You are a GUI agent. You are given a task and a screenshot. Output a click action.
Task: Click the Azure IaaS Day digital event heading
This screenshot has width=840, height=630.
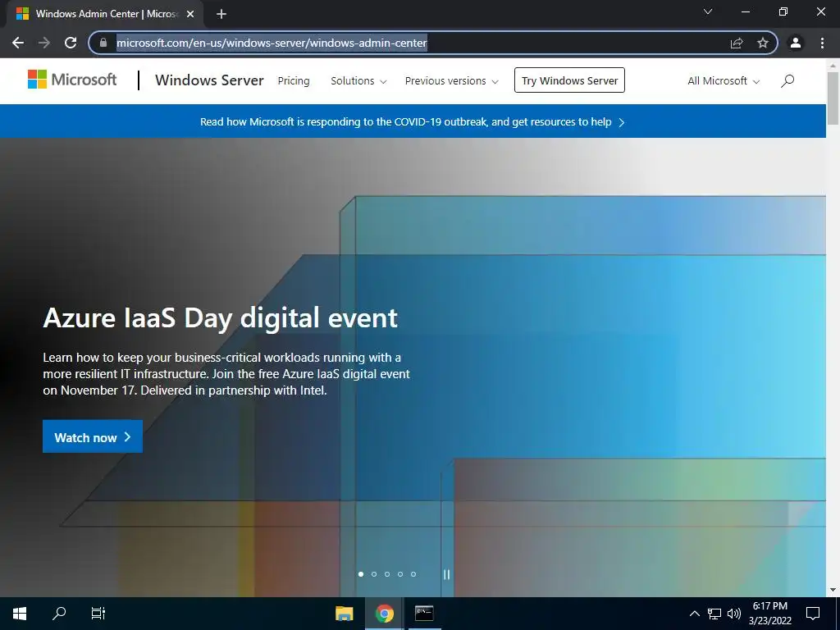pyautogui.click(x=220, y=317)
